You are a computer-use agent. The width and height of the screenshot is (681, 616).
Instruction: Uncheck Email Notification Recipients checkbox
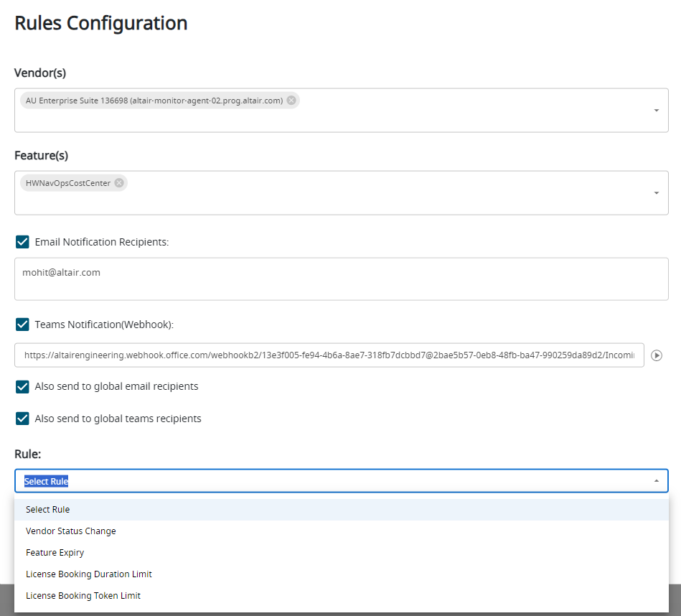tap(22, 242)
